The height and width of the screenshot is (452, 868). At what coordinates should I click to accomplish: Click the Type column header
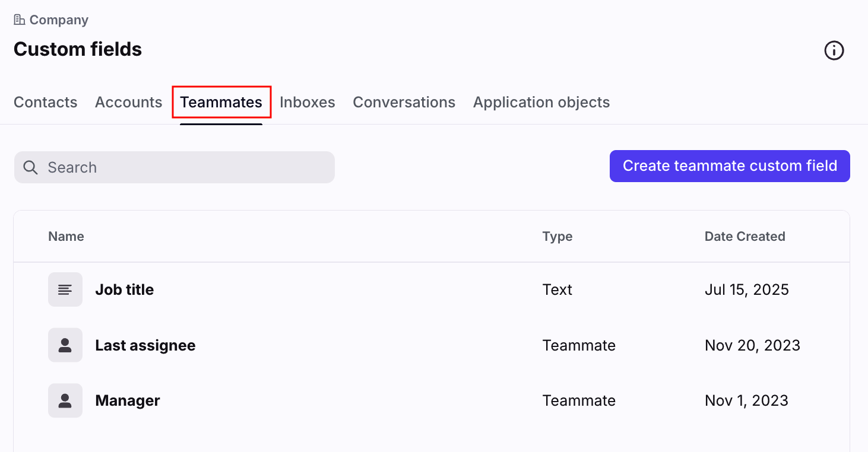coord(557,236)
